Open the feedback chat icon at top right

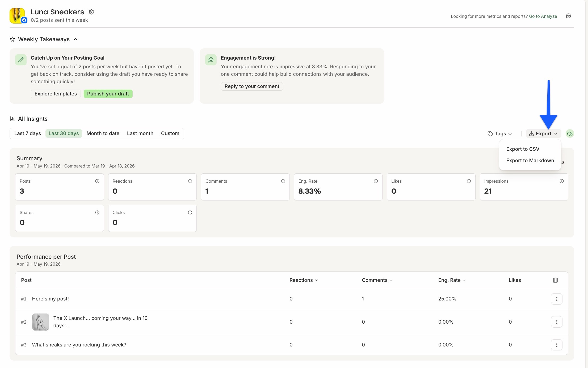pos(568,16)
